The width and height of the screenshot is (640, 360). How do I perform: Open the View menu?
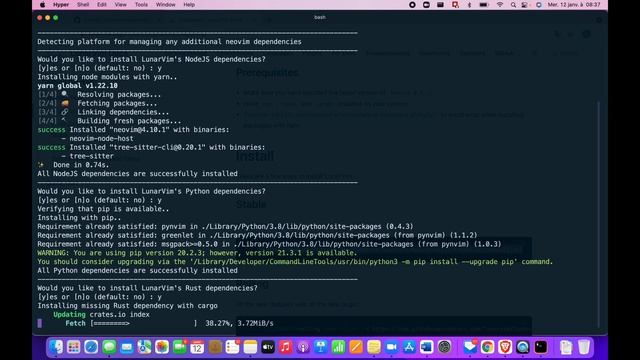tap(120, 5)
